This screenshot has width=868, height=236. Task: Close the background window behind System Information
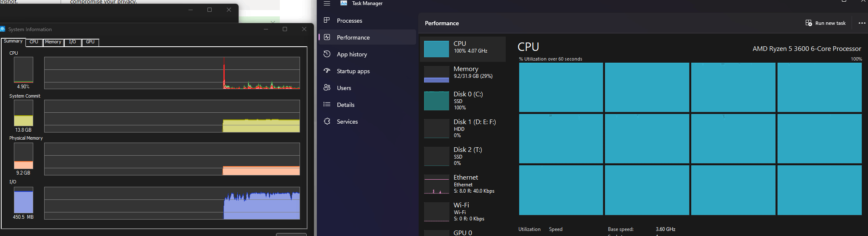pos(229,10)
